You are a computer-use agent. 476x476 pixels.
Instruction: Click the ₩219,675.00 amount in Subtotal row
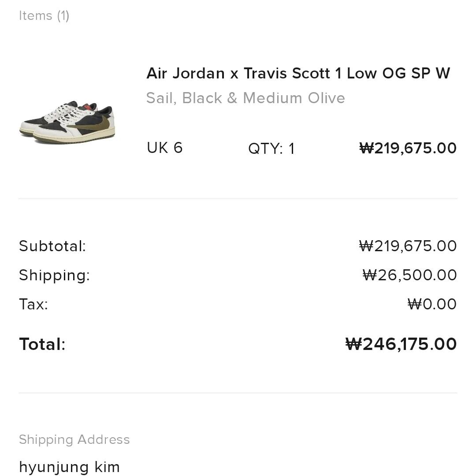(408, 246)
